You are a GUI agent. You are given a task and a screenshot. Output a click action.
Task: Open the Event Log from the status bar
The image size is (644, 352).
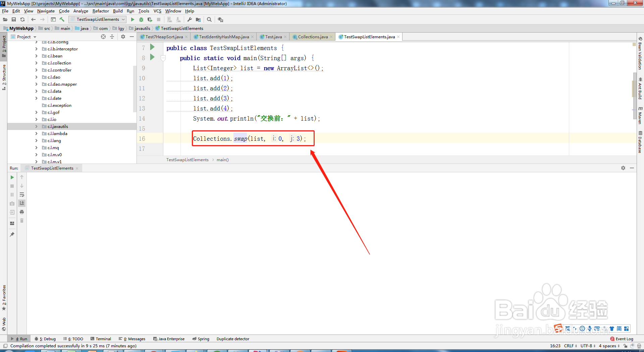click(x=622, y=339)
